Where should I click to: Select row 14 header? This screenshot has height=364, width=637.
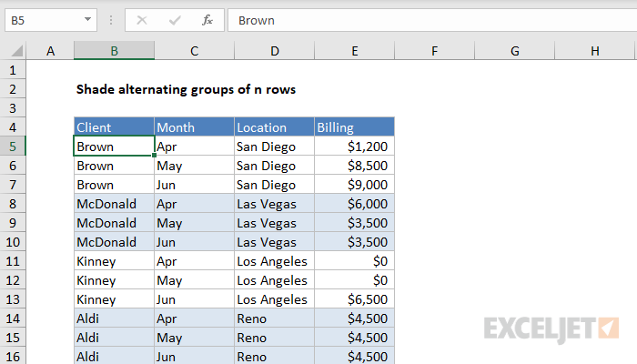[13, 318]
